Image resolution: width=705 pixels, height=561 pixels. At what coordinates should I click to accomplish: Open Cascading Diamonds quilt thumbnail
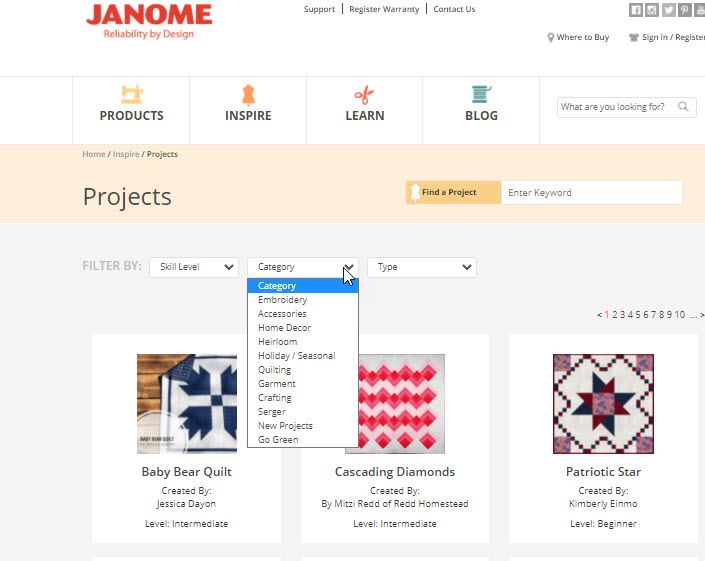[402, 404]
